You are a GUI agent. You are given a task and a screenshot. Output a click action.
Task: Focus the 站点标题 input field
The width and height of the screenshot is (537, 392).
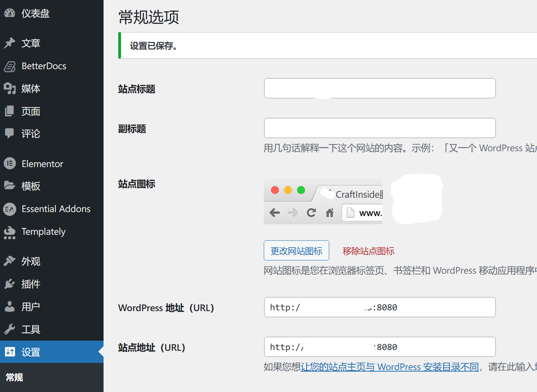pyautogui.click(x=380, y=88)
